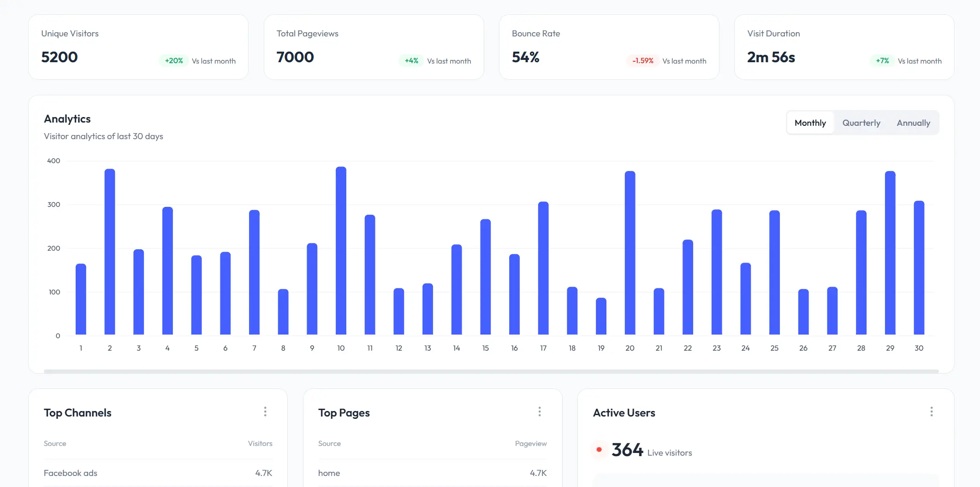
Task: Open the Top Pages options menu
Action: [x=539, y=411]
